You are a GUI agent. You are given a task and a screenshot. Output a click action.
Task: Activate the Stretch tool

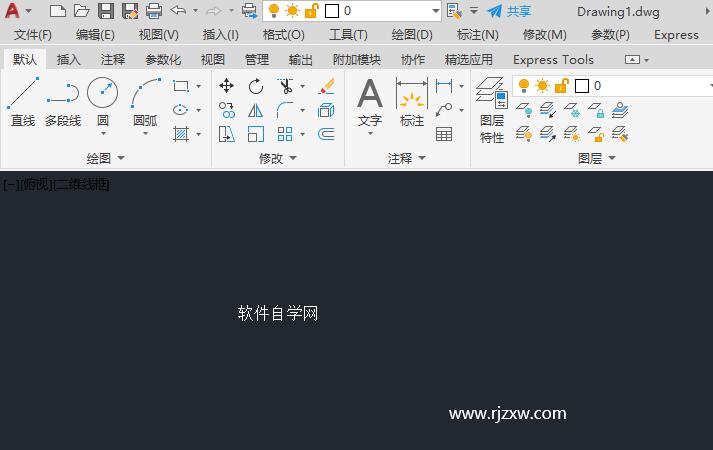point(226,134)
